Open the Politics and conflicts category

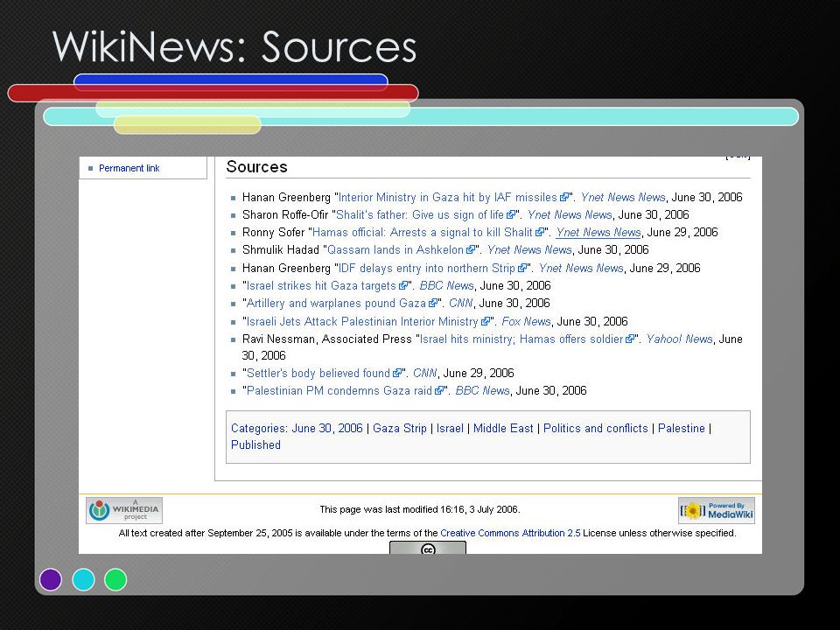pos(596,428)
